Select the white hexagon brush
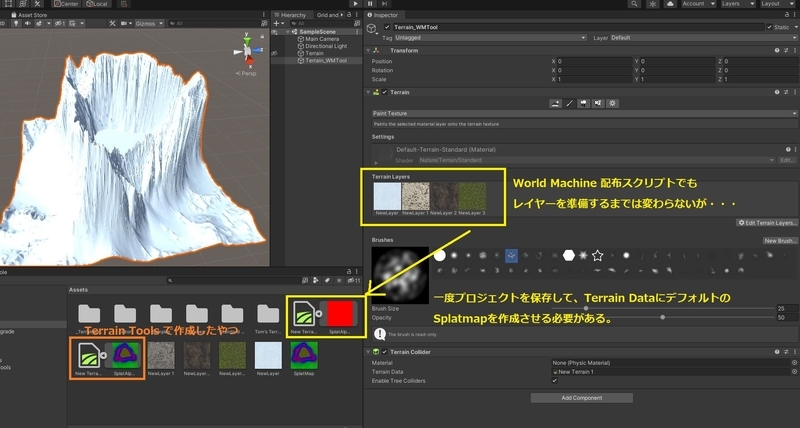The width and height of the screenshot is (800, 428). pyautogui.click(x=569, y=256)
